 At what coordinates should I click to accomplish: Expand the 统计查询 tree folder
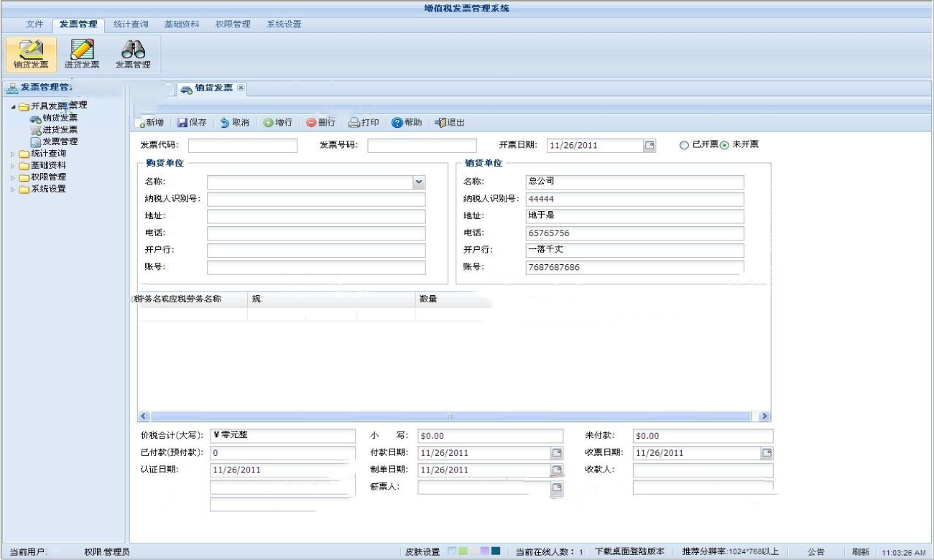coord(12,154)
